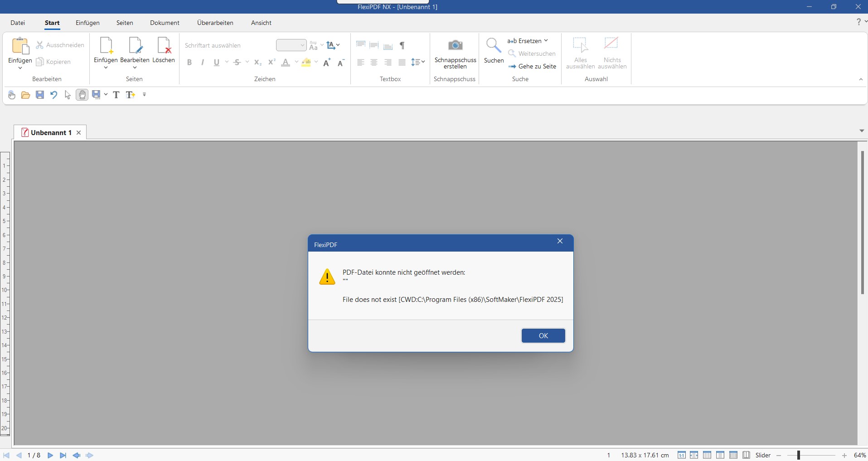Switch to the Einfügen ribbon tab
Image resolution: width=868 pixels, height=461 pixels.
[x=87, y=23]
